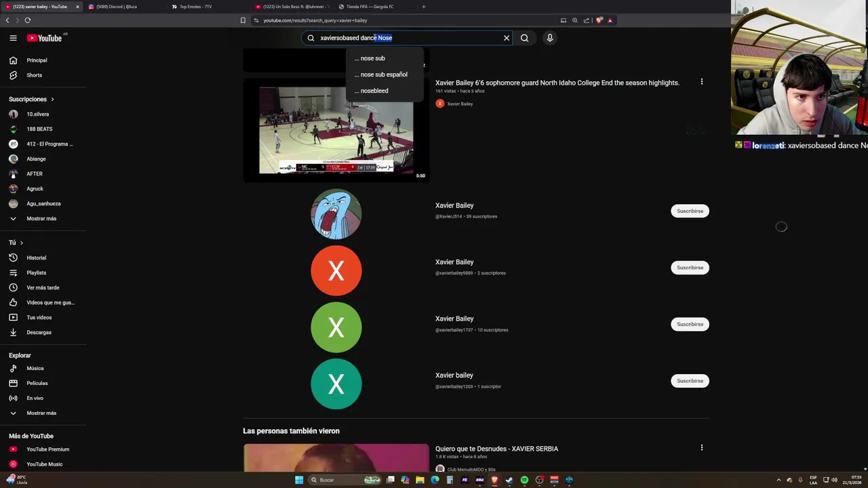Open the red X avatar channel
The height and width of the screenshot is (488, 868).
(x=336, y=271)
